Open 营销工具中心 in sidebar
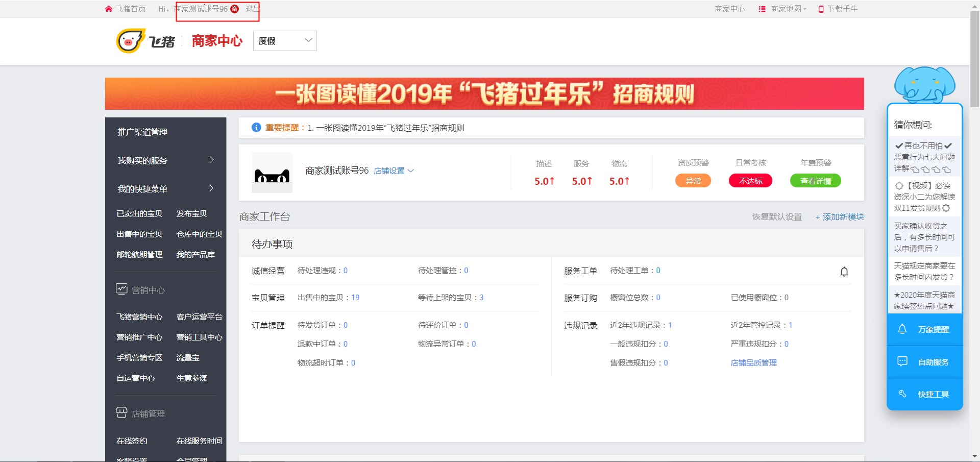Viewport: 980px width, 462px height. [x=199, y=337]
